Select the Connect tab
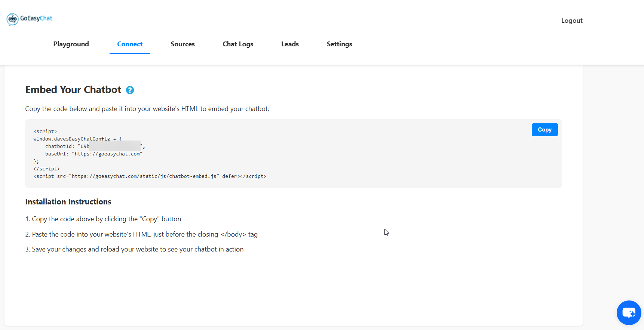The height and width of the screenshot is (330, 644). (130, 44)
